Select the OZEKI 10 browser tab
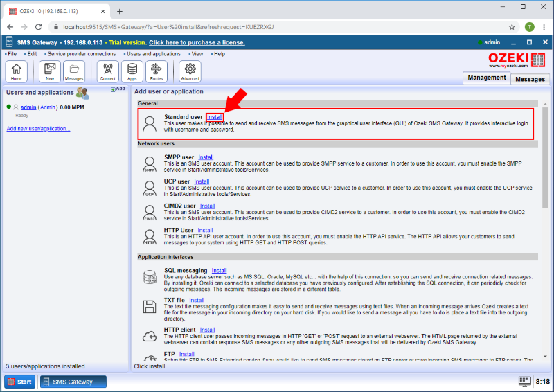554x392 pixels. 57,11
